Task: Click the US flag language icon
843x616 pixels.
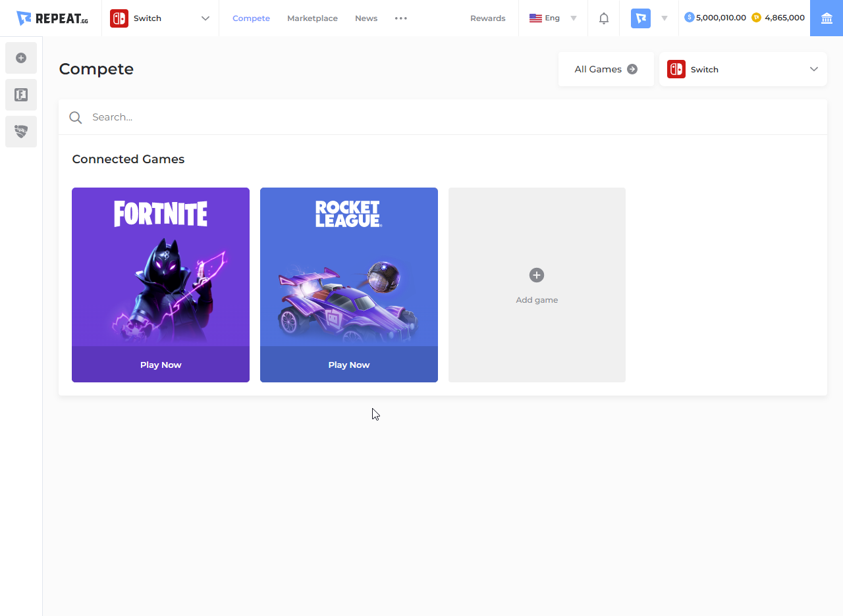Action: point(535,18)
